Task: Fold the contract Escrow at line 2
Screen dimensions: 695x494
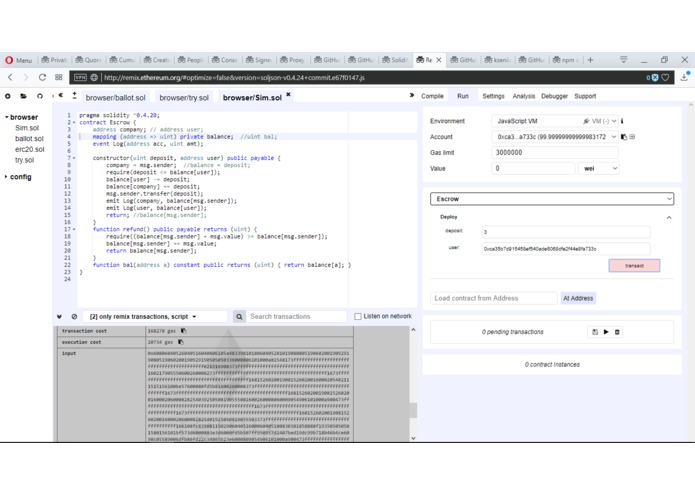Action: [x=74, y=122]
